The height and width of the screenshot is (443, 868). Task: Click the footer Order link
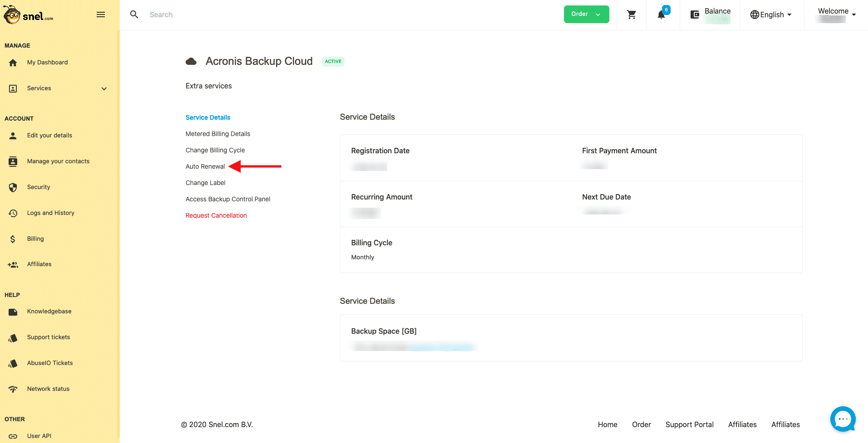(641, 425)
